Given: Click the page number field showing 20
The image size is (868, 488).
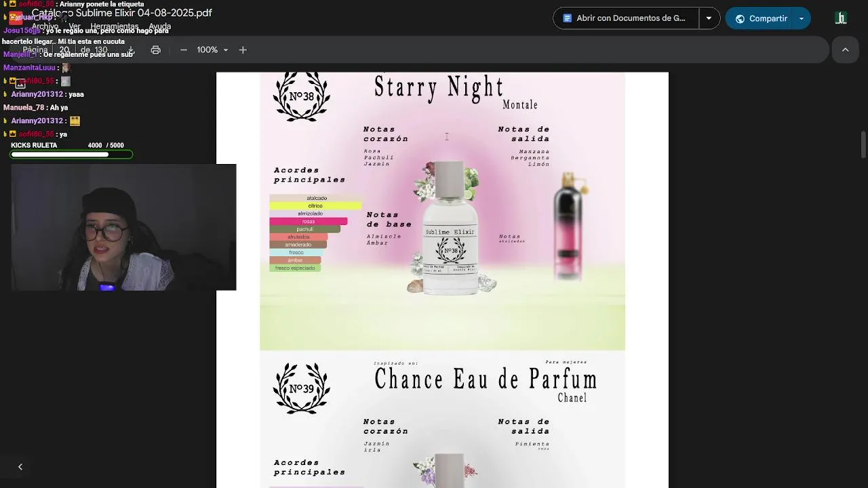Looking at the screenshot, I should (x=64, y=50).
